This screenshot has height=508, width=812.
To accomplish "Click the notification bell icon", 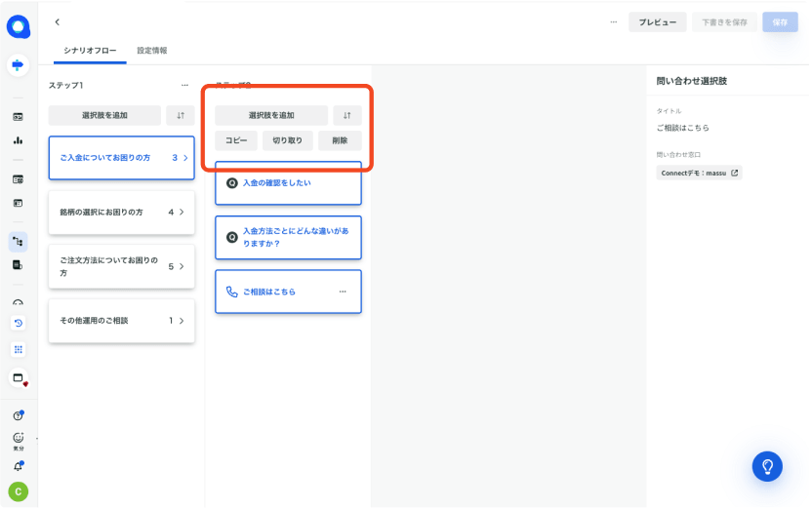I will [x=18, y=466].
